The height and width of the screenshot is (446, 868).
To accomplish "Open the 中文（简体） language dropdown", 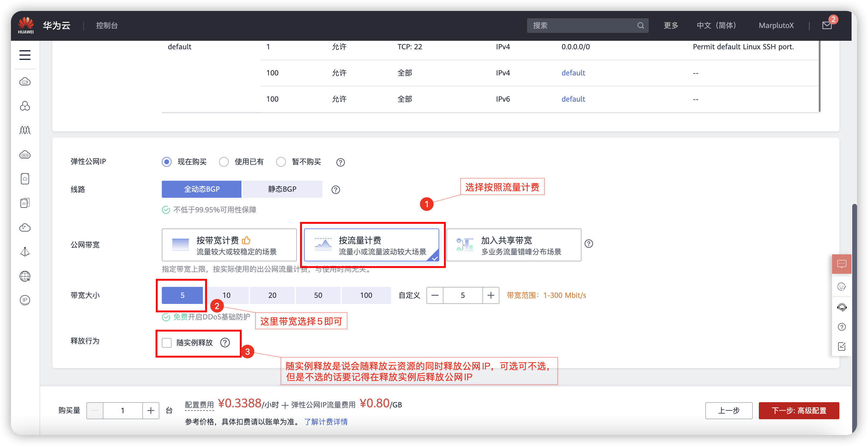I will click(x=716, y=26).
